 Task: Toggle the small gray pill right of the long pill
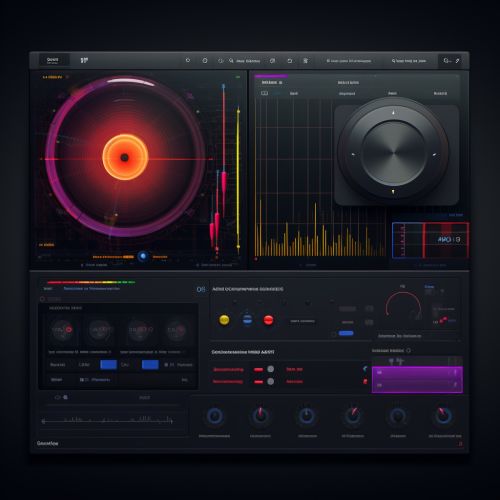tap(369, 309)
